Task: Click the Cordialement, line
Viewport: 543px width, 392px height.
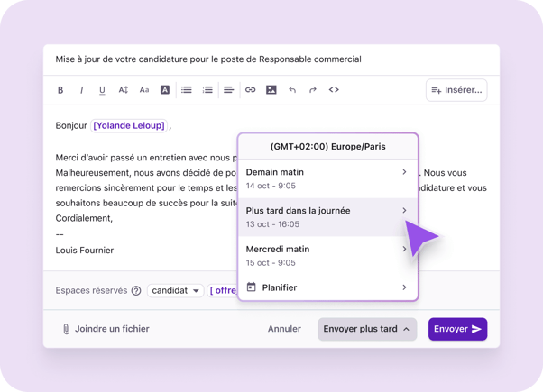Action: point(84,219)
